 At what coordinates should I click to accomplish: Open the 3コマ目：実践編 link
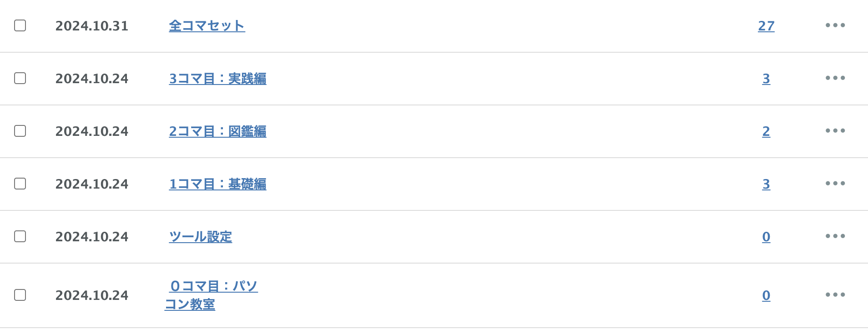(x=217, y=79)
